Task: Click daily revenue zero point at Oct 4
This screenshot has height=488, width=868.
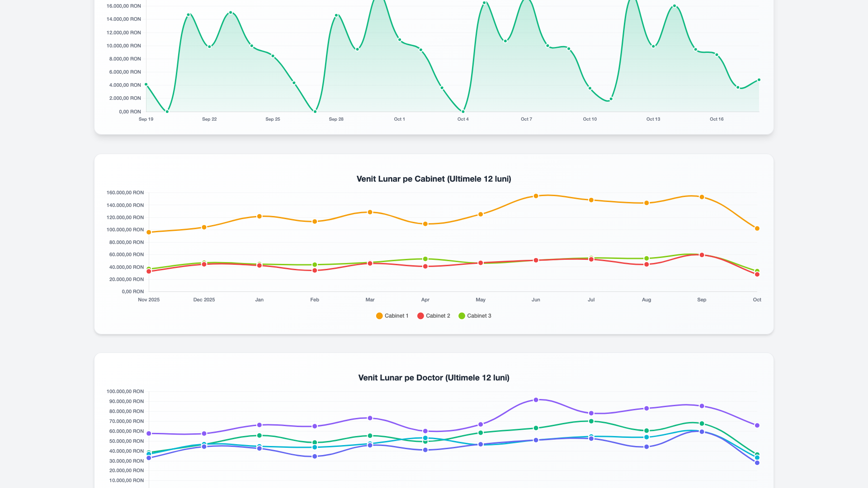Action: 463,112
